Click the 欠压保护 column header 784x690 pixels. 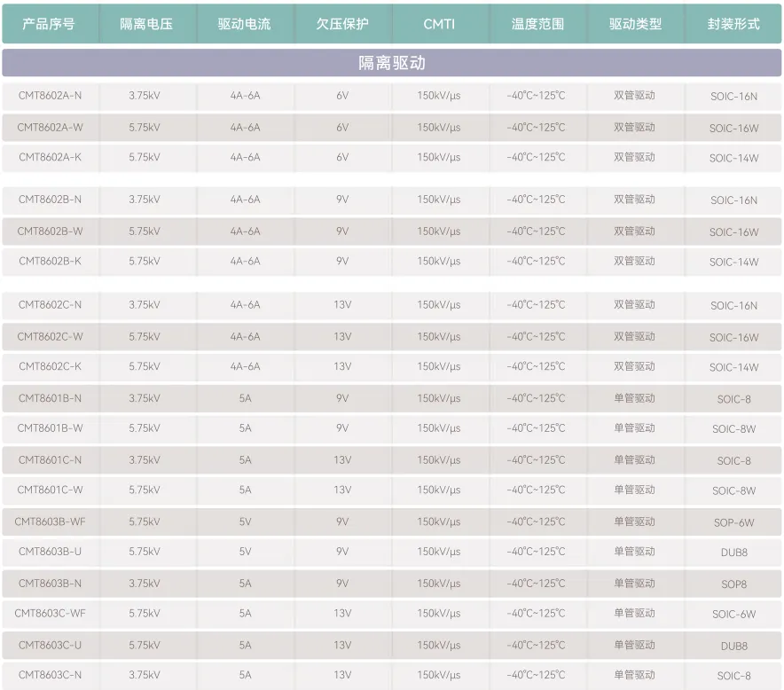pyautogui.click(x=342, y=24)
